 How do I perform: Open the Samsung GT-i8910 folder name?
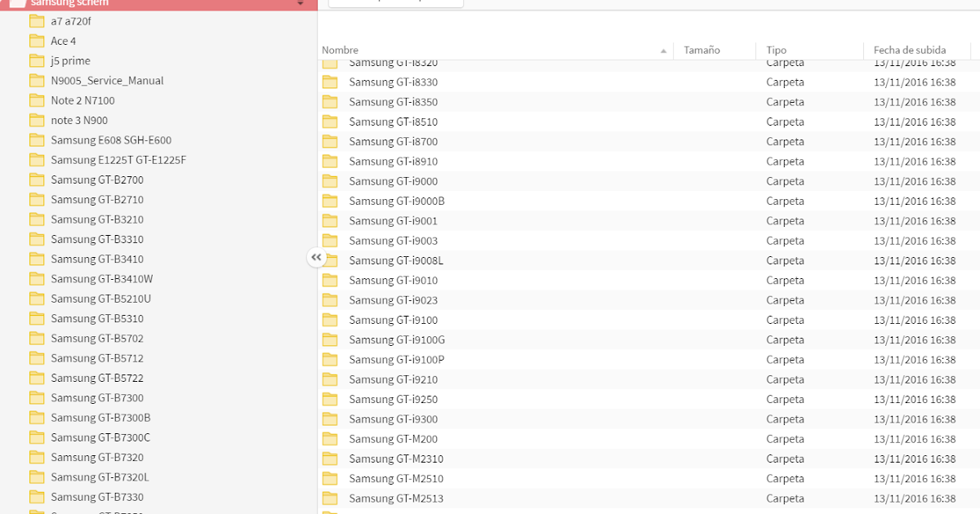[394, 162]
